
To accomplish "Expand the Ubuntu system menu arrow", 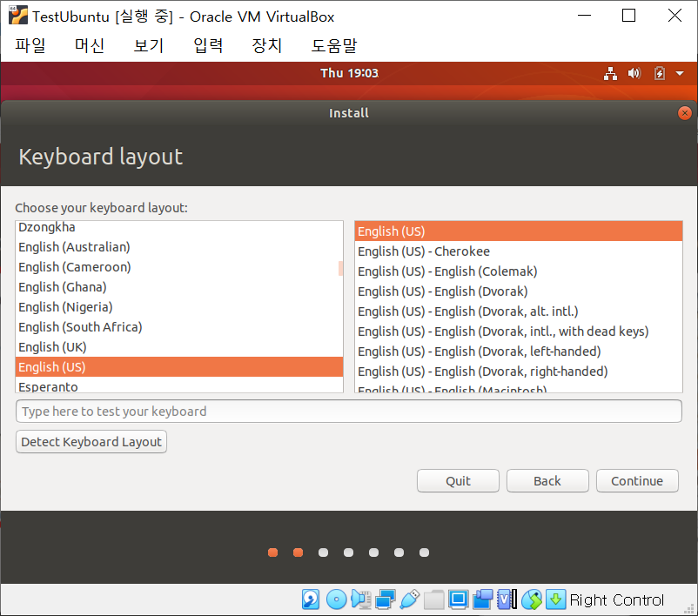I will click(x=680, y=73).
